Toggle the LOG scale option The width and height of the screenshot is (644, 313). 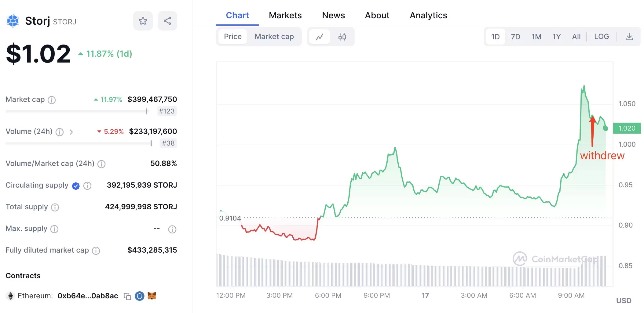coord(601,37)
